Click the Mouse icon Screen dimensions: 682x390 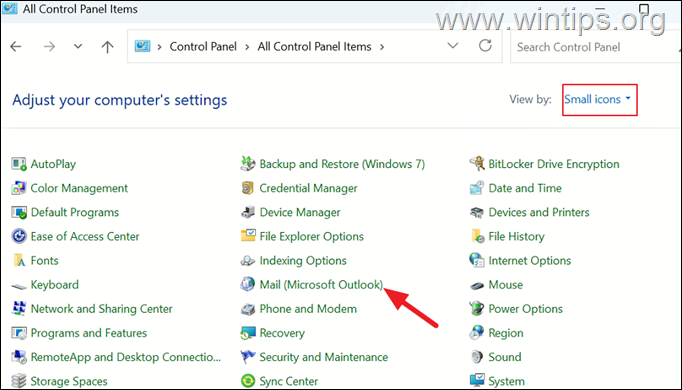click(x=477, y=286)
